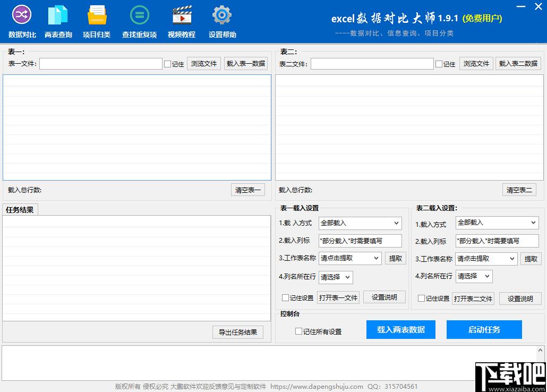Viewport: 547px width, 392px height.
Task: Open table two 工作表名称 dropdown
Action: click(486, 259)
